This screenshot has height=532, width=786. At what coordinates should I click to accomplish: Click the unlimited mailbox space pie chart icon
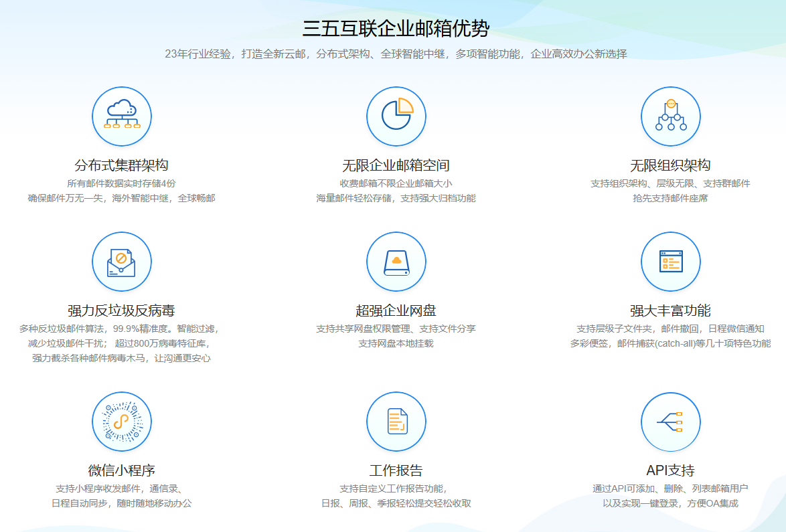[x=396, y=116]
